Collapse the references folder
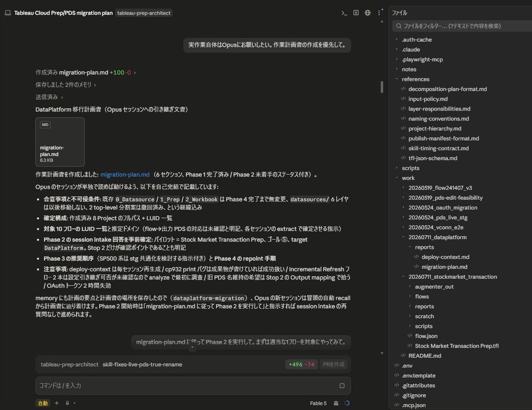 (x=412, y=79)
